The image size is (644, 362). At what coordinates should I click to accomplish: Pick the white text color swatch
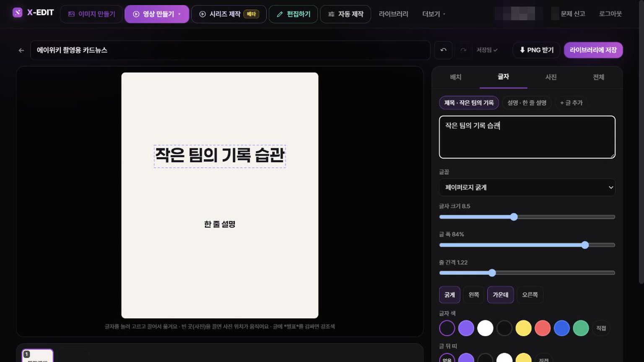click(485, 328)
